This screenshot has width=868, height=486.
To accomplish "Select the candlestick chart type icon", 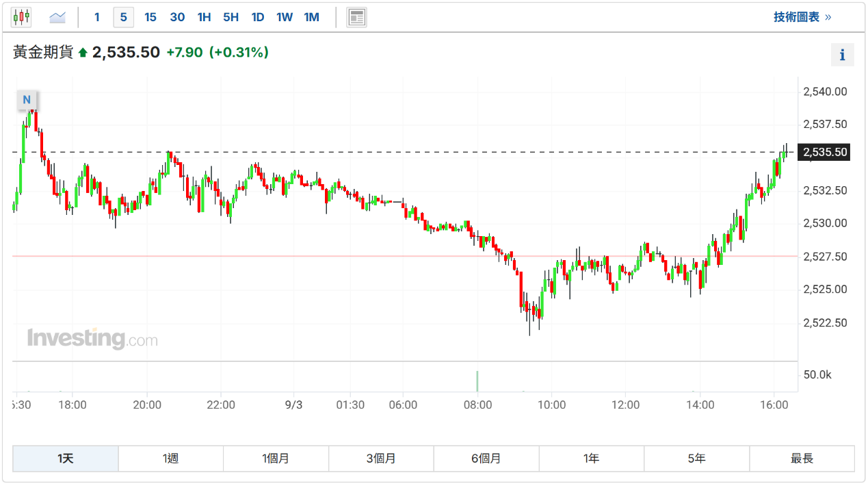I will [21, 17].
